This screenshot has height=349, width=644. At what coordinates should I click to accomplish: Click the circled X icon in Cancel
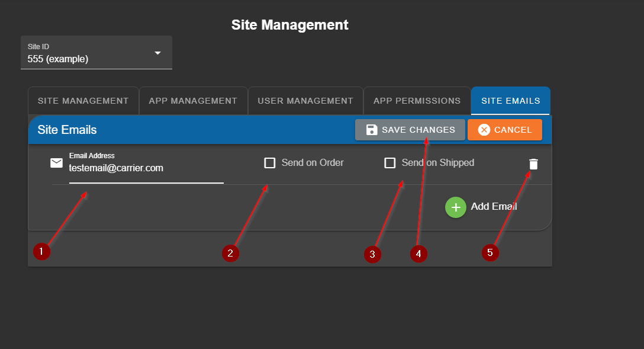[484, 130]
